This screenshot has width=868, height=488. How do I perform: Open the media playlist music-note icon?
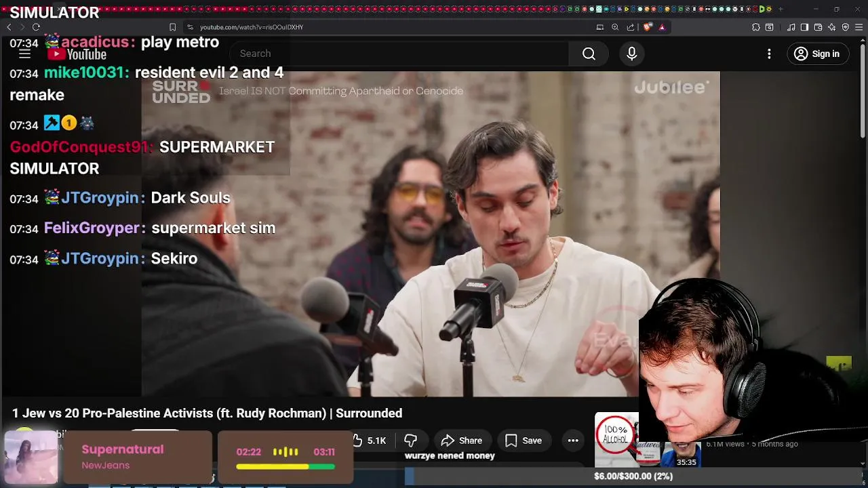tap(791, 27)
